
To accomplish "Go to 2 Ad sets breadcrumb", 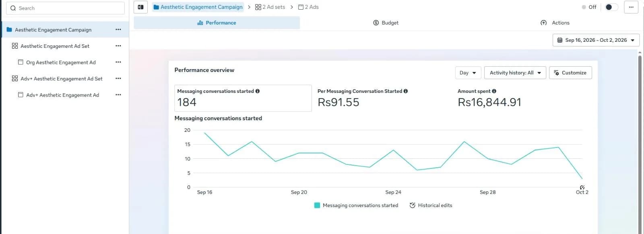I will (270, 7).
